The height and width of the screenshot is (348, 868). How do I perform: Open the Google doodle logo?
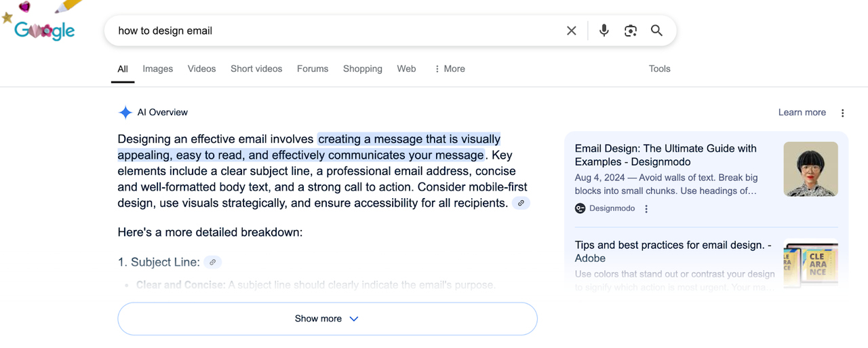point(41,24)
